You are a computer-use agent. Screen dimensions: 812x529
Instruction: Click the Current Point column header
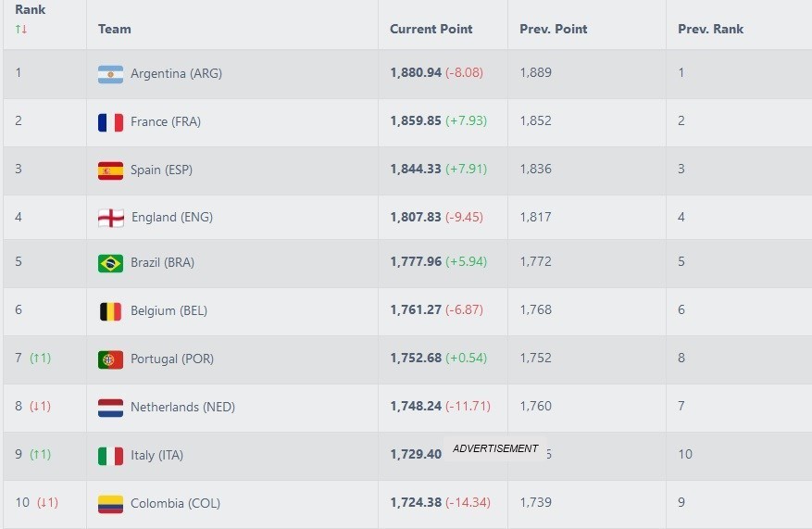pyautogui.click(x=431, y=29)
